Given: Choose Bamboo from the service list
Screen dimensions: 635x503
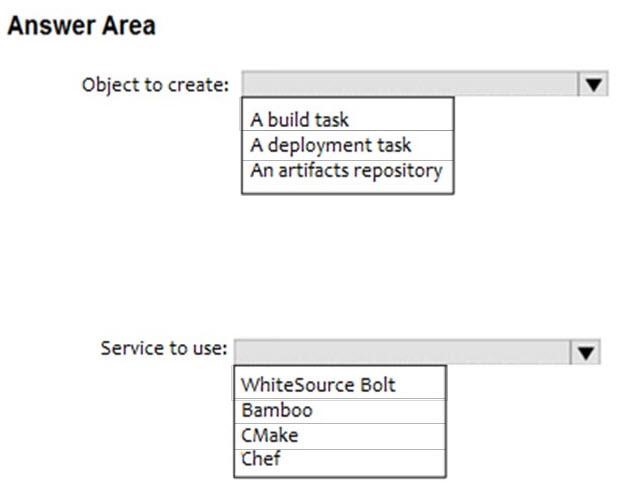Looking at the screenshot, I should tap(340, 411).
